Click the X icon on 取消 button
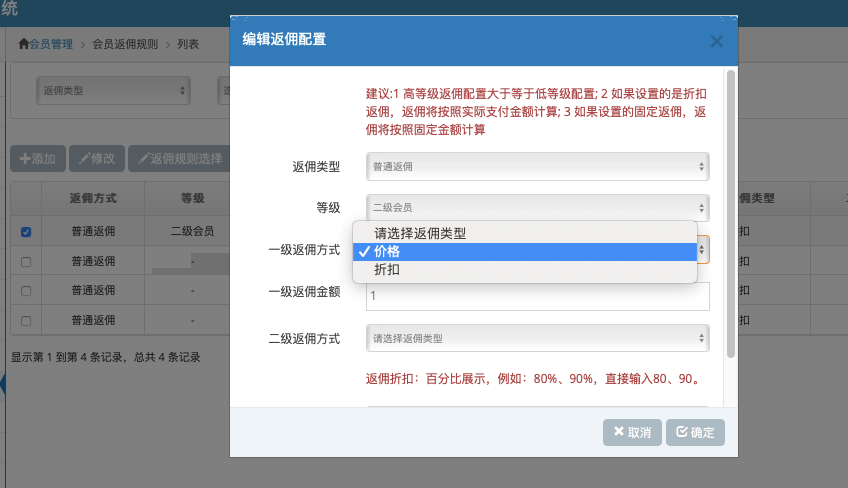 (619, 431)
